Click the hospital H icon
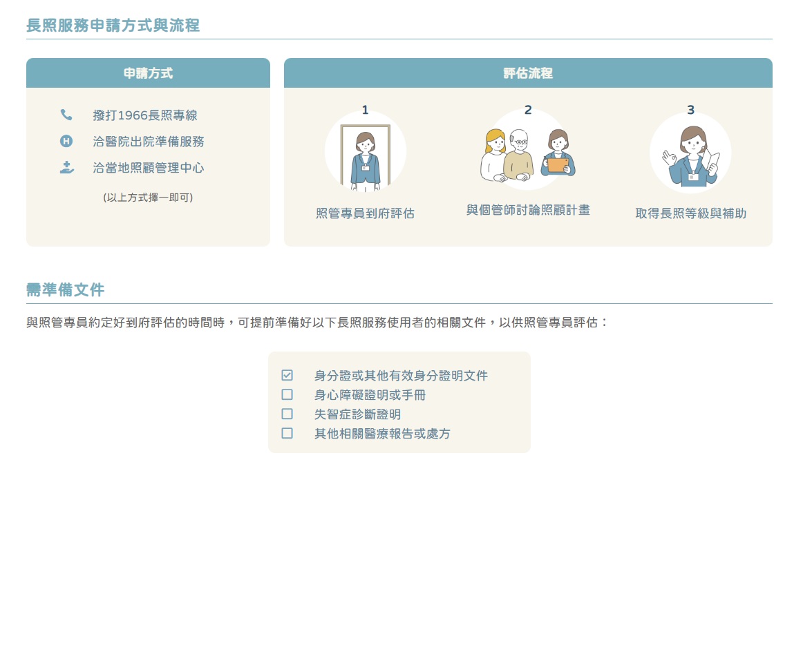Image resolution: width=803 pixels, height=672 pixels. click(x=66, y=142)
